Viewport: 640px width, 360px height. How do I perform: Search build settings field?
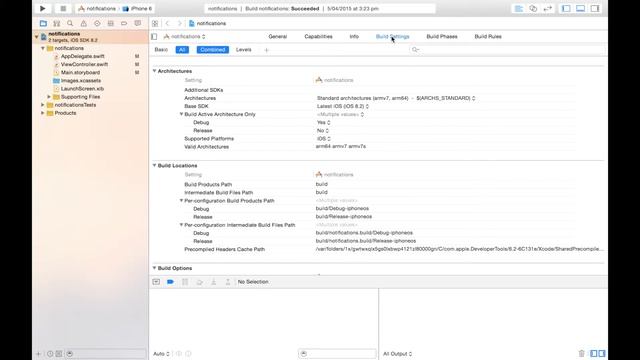tap(506, 50)
